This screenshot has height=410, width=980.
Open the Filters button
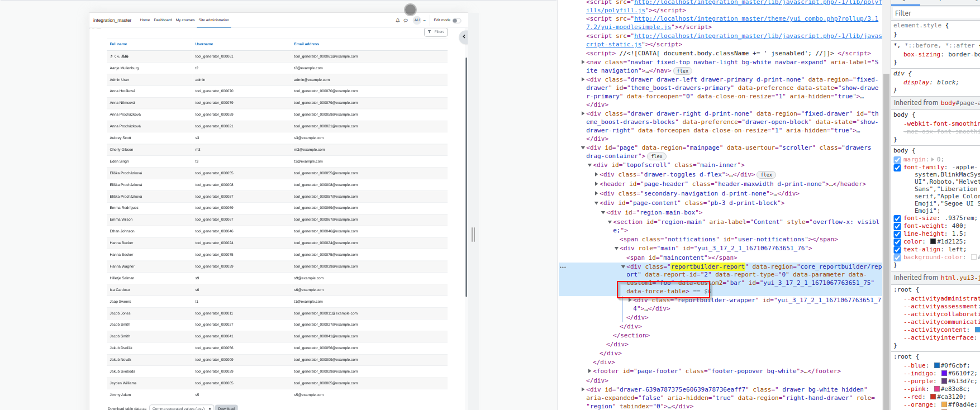tap(436, 32)
